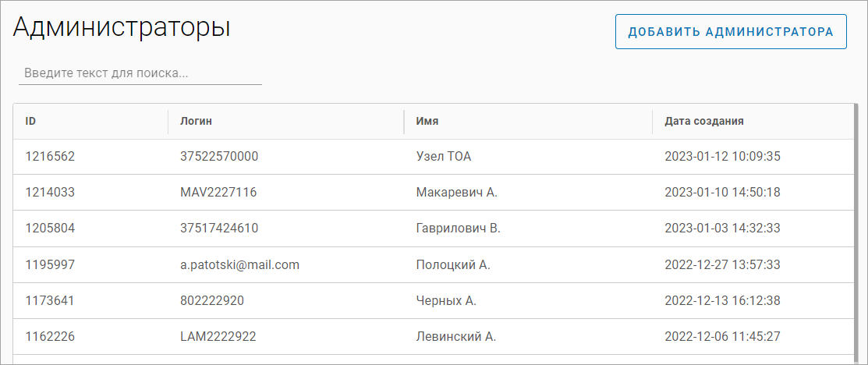
Task: Click the Add Administrator button
Action: click(x=731, y=32)
